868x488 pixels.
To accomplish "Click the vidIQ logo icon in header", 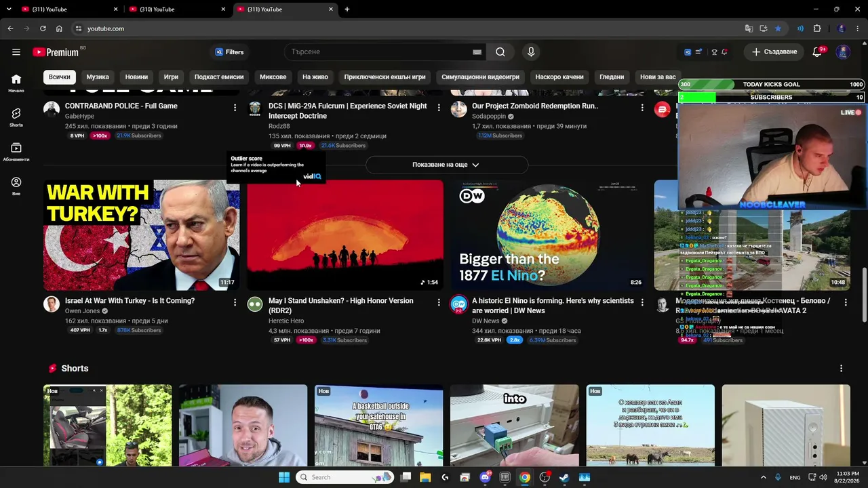I will (x=687, y=52).
